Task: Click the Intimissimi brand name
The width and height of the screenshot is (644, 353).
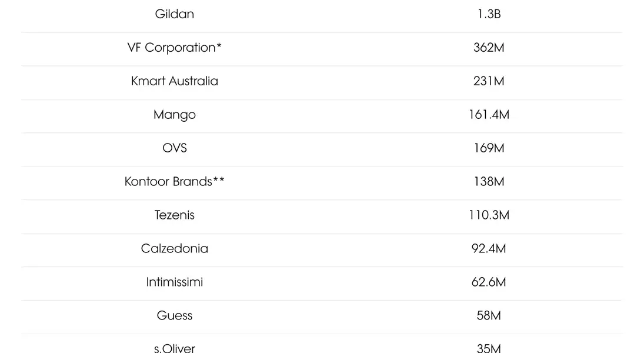Action: pyautogui.click(x=175, y=282)
